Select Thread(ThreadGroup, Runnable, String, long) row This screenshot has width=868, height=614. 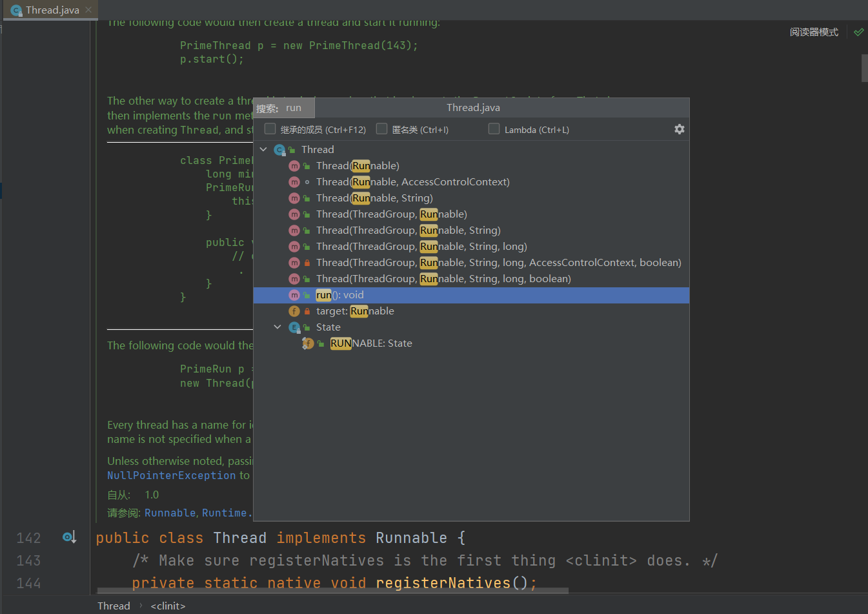471,246
